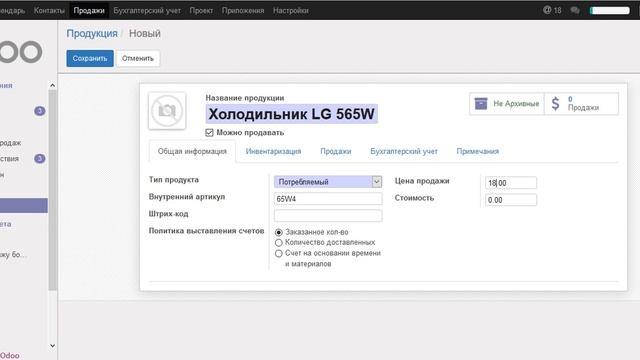Click the 'Стоимость' field showing 0.00
The width and height of the screenshot is (640, 360).
tap(511, 200)
